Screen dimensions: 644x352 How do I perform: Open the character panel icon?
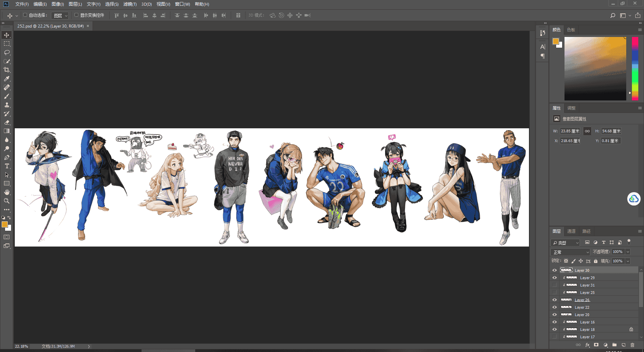(543, 47)
